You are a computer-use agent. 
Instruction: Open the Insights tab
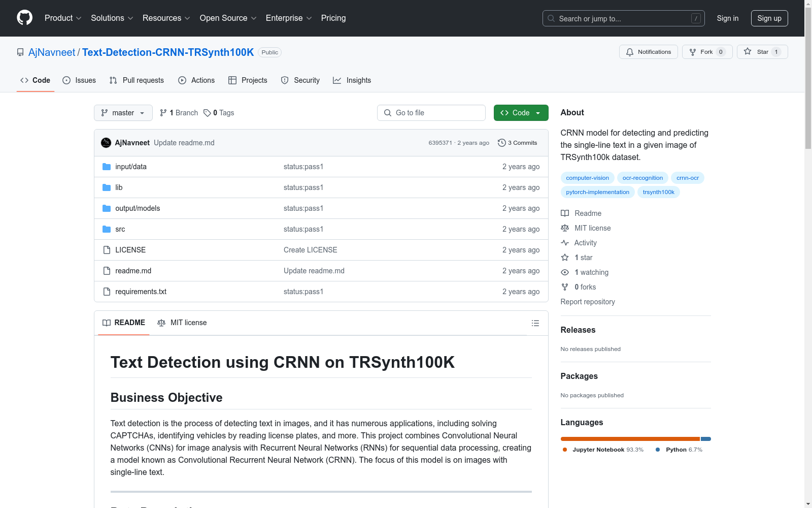(x=352, y=80)
